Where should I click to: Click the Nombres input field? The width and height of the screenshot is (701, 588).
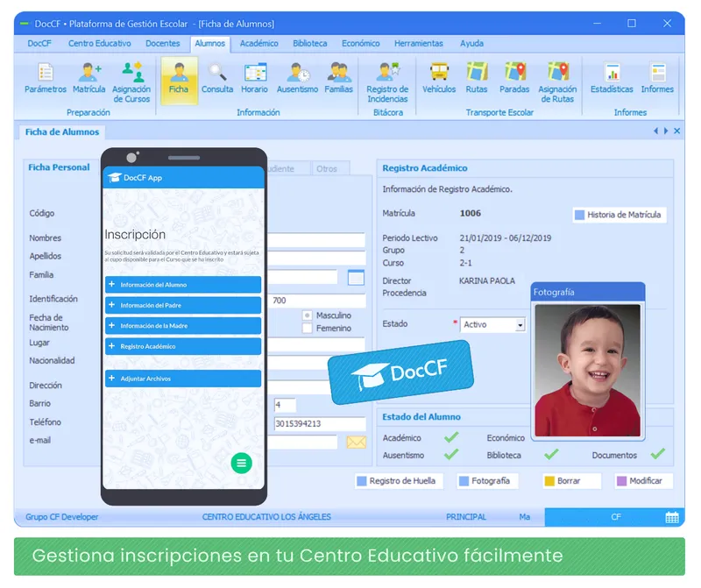point(317,240)
